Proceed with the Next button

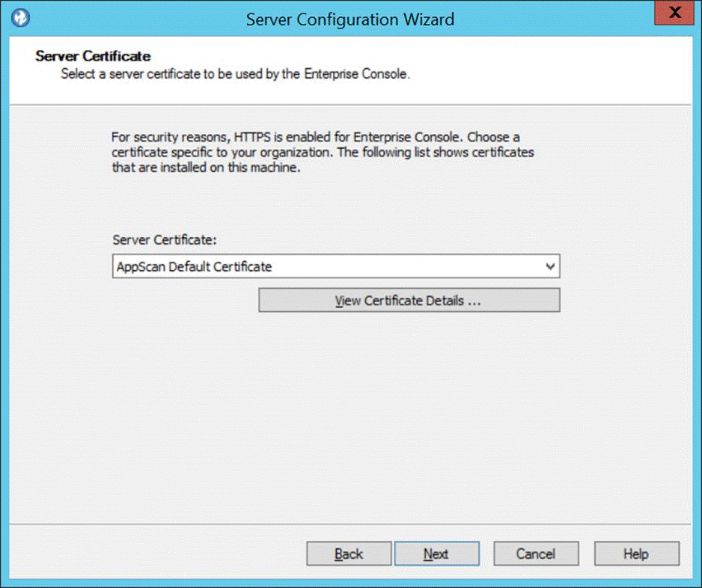[x=436, y=554]
